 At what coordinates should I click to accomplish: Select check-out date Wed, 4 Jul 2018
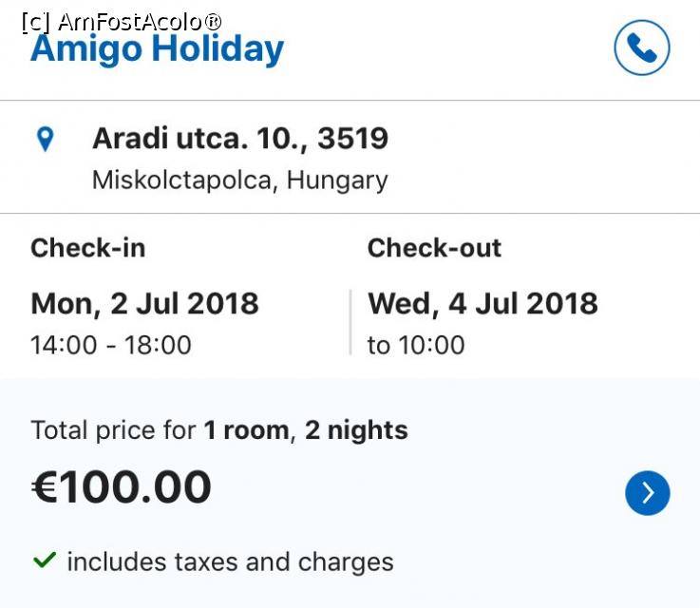(482, 303)
